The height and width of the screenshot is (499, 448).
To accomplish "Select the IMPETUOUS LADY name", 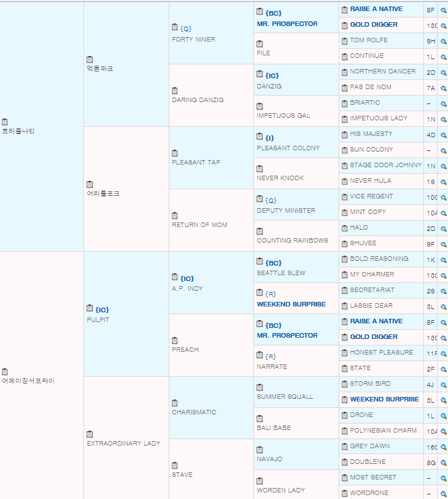I will pos(378,118).
